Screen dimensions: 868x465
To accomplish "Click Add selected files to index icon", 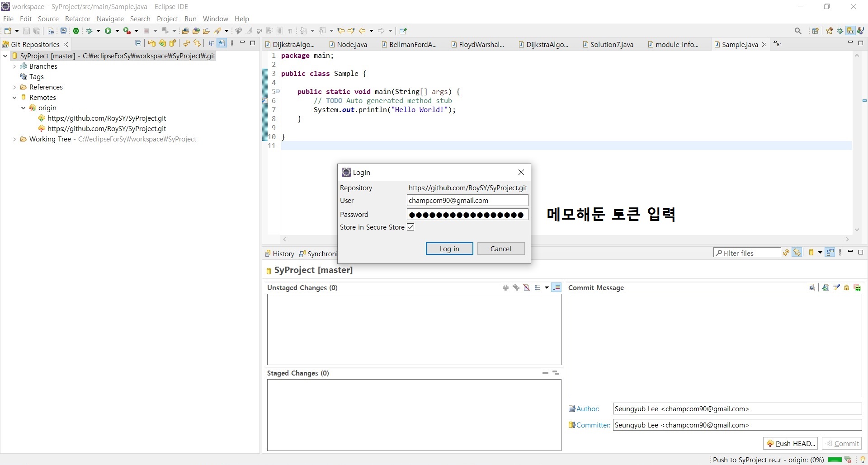I will [x=505, y=287].
